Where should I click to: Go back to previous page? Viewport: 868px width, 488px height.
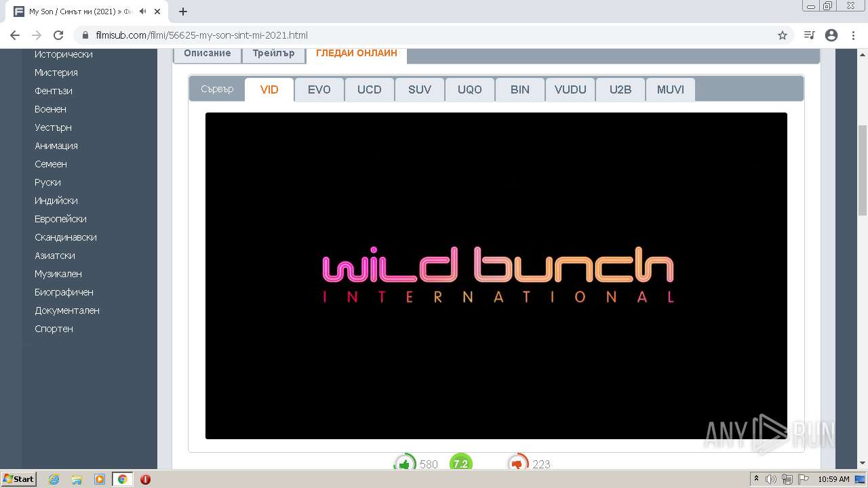15,35
